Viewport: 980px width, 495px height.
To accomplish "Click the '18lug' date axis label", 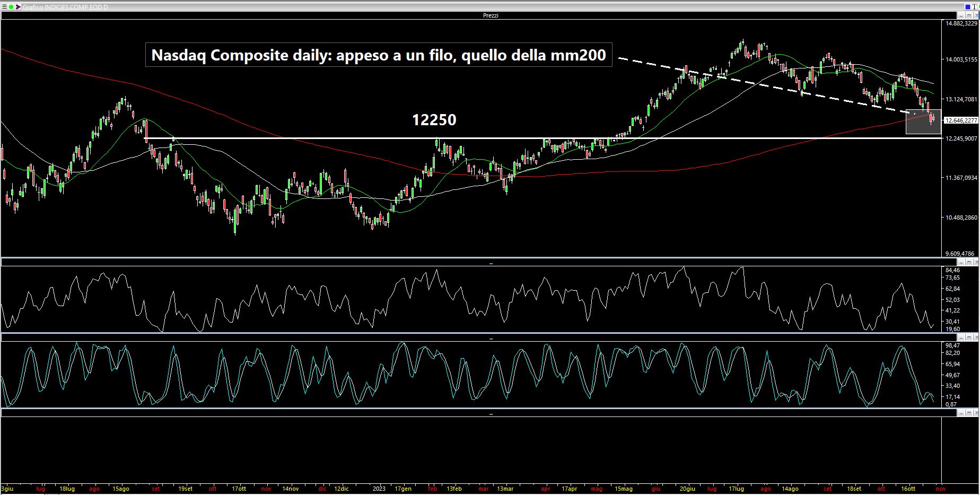I will 67,489.
